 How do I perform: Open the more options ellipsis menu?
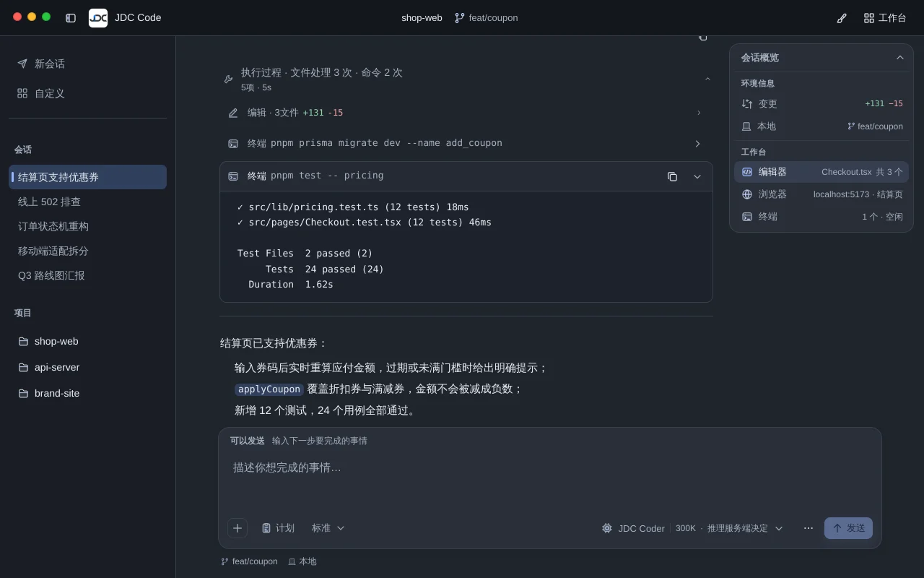808,528
